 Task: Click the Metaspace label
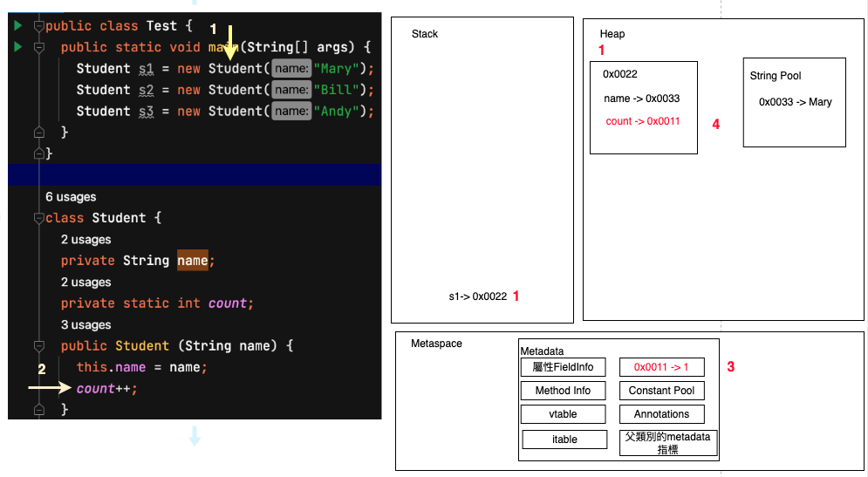point(436,344)
